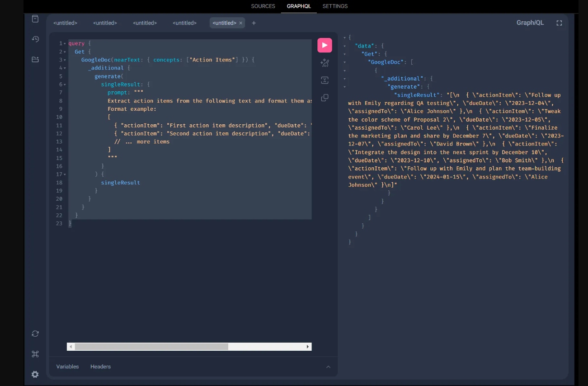Switch to the GRAPHQL tab

click(299, 6)
